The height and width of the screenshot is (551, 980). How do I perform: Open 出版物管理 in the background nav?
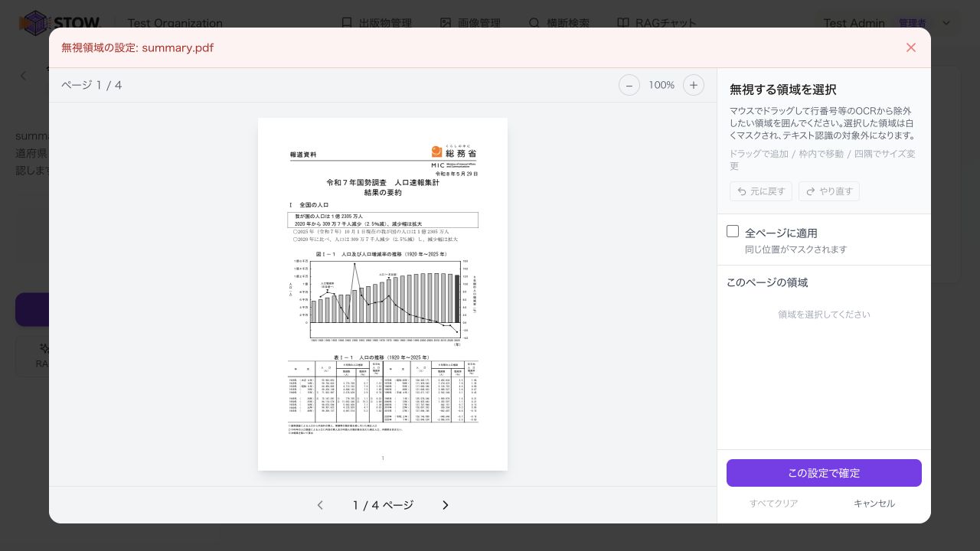[377, 23]
